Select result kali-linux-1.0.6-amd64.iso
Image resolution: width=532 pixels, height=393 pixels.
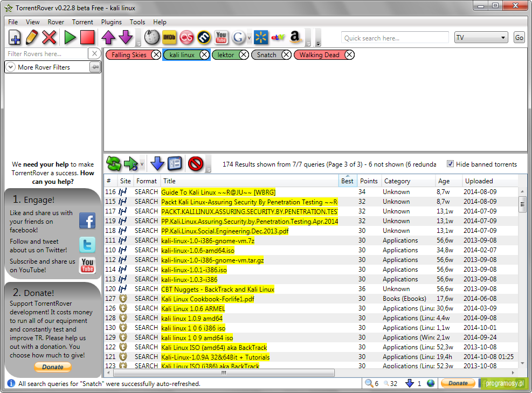coord(198,250)
